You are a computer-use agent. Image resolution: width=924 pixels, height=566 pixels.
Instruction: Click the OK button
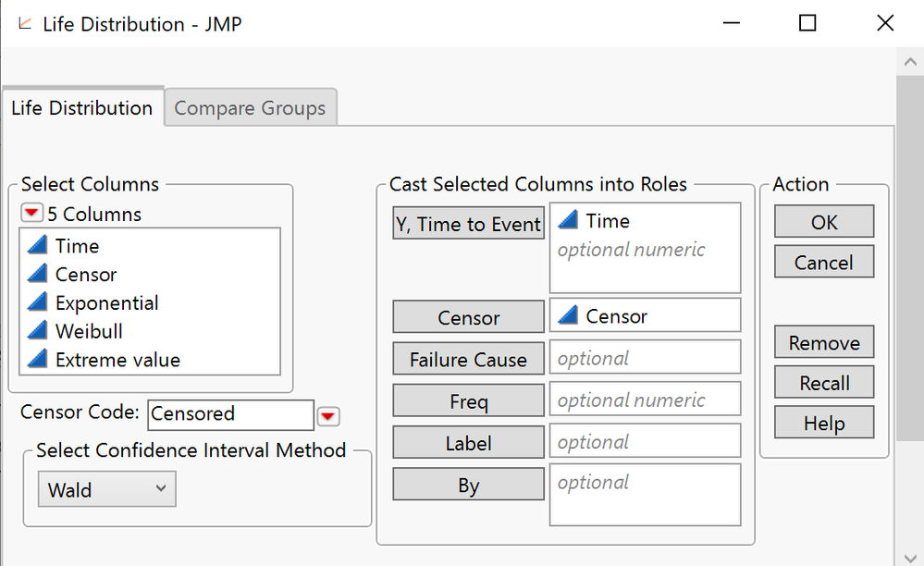822,221
